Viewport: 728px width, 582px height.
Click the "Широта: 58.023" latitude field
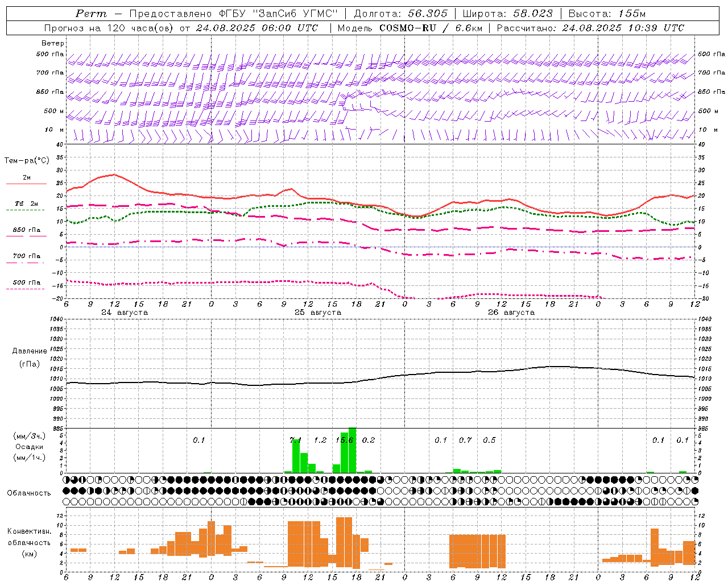pos(508,14)
